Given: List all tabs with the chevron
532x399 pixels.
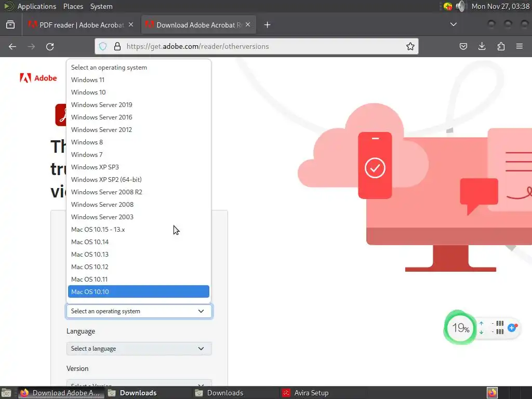Looking at the screenshot, I should pos(453,24).
